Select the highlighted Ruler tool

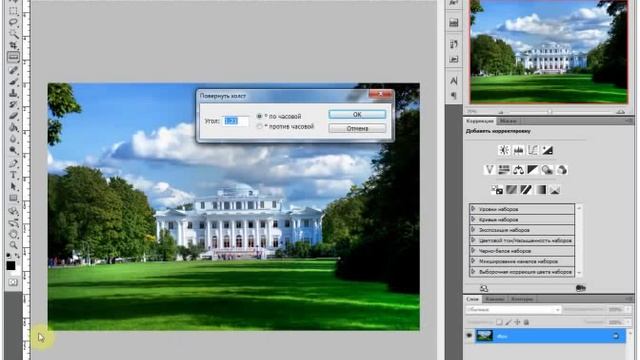click(13, 57)
